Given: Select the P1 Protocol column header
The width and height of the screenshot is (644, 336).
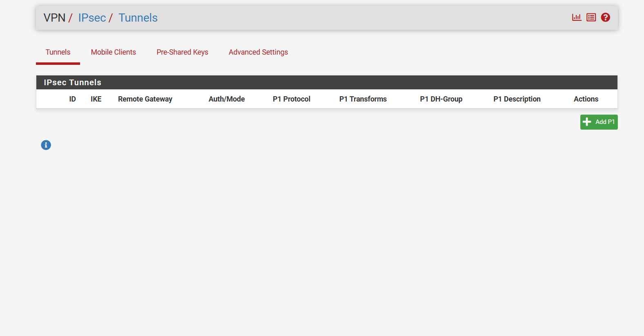Looking at the screenshot, I should point(292,99).
